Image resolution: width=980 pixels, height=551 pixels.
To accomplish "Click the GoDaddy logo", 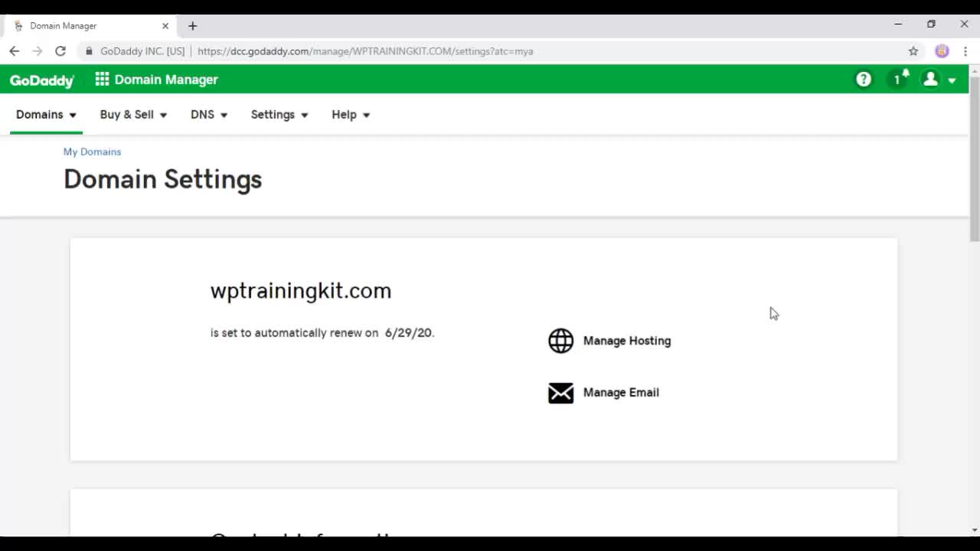I will coord(42,80).
